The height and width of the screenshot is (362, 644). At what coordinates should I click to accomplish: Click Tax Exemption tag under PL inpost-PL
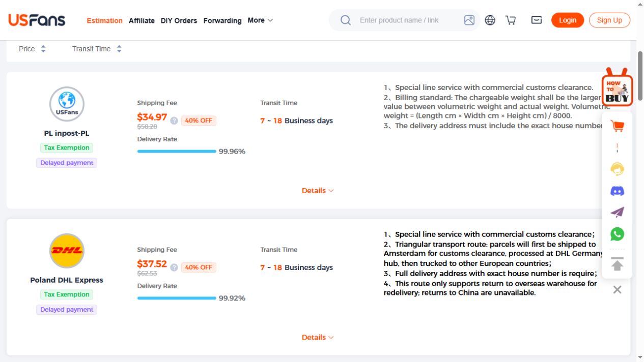pos(67,148)
